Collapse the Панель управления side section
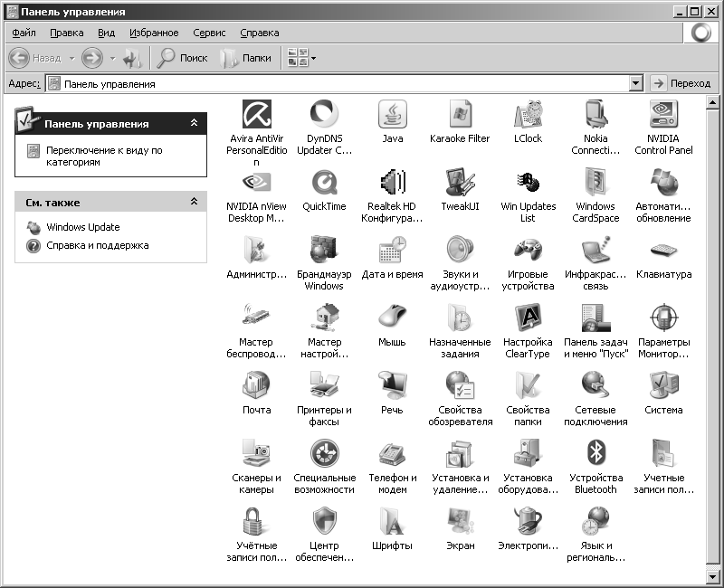The image size is (724, 588). (195, 123)
